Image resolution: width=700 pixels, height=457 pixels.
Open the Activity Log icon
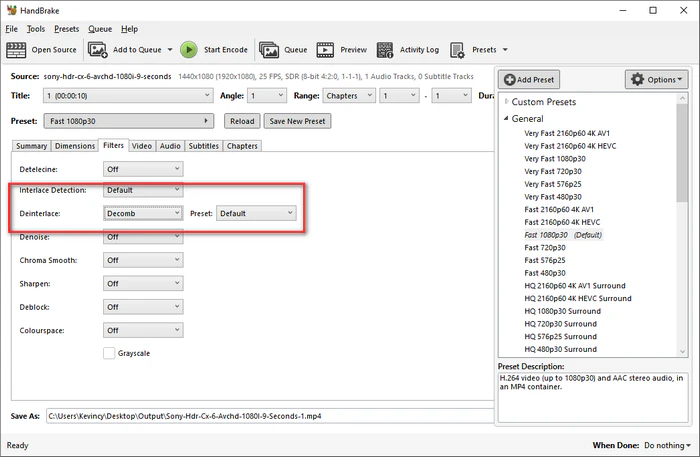385,50
